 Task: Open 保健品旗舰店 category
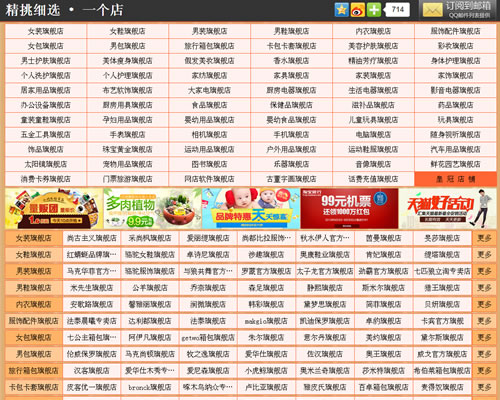[x=291, y=105]
